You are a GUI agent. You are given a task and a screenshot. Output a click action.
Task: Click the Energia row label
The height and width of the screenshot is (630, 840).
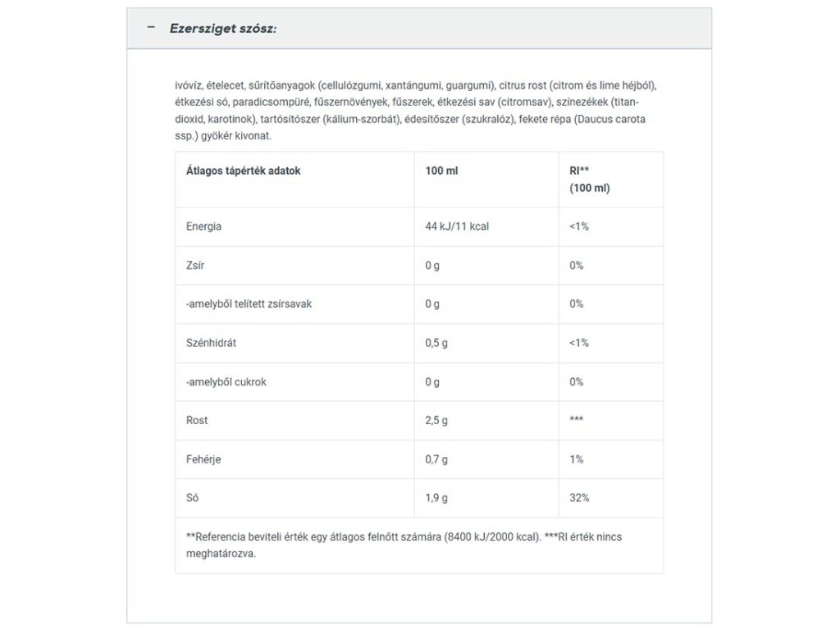(x=203, y=226)
